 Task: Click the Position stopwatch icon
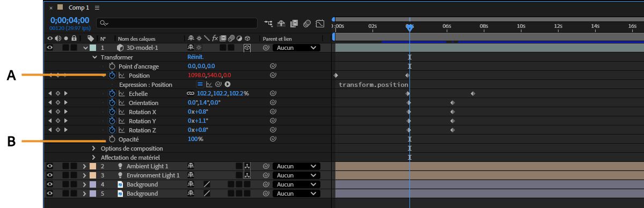click(112, 76)
